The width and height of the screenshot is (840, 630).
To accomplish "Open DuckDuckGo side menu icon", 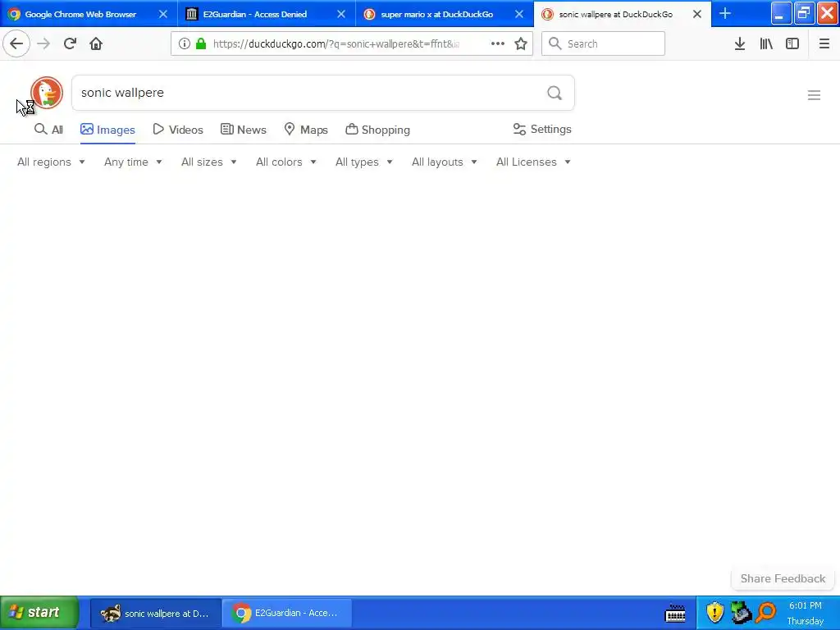I will pos(814,95).
